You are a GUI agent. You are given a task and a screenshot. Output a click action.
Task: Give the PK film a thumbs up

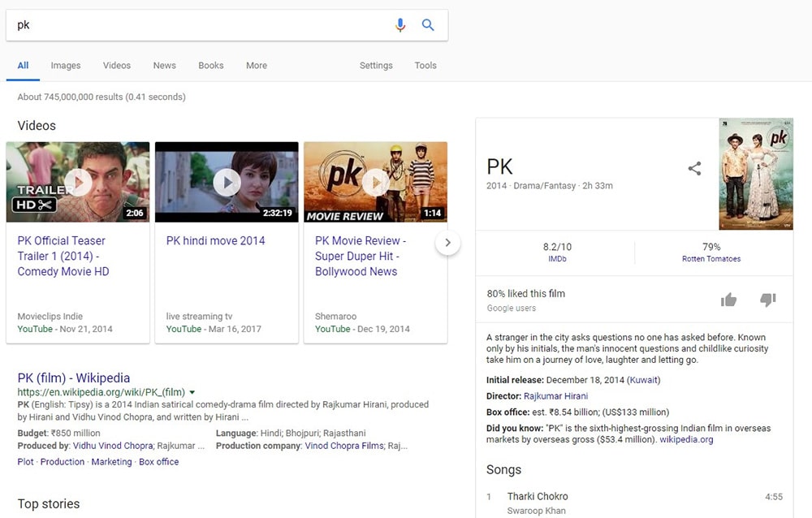[728, 300]
